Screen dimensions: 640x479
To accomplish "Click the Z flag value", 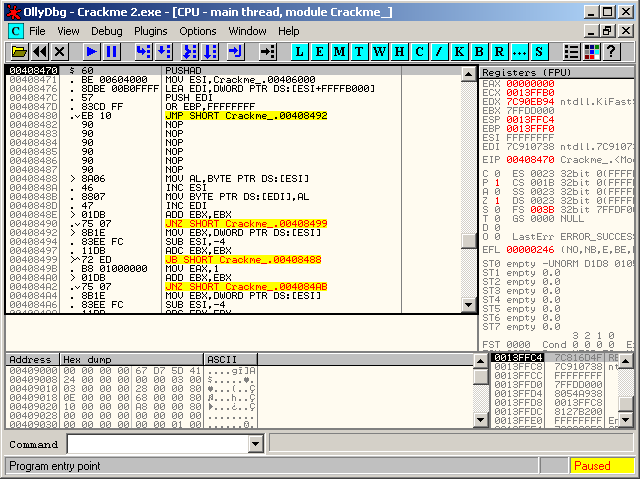I will (497, 200).
